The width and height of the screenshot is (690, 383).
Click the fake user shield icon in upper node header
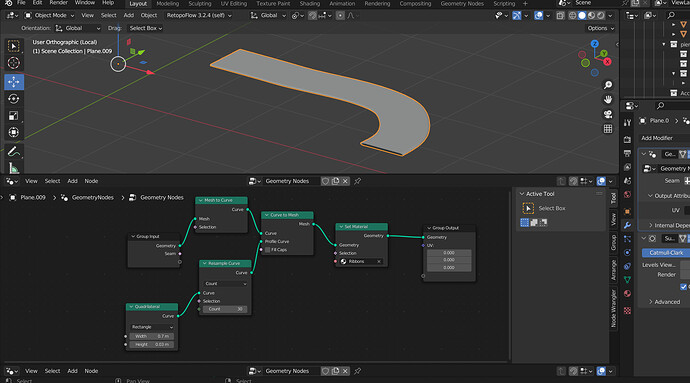[x=325, y=181]
